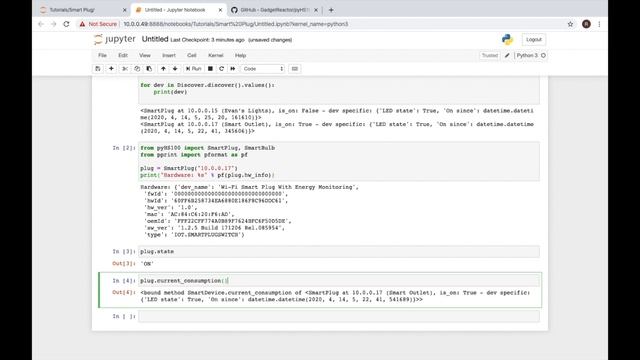Restart kernel and run all icon
Screen dimensions: 640x360
point(233,69)
